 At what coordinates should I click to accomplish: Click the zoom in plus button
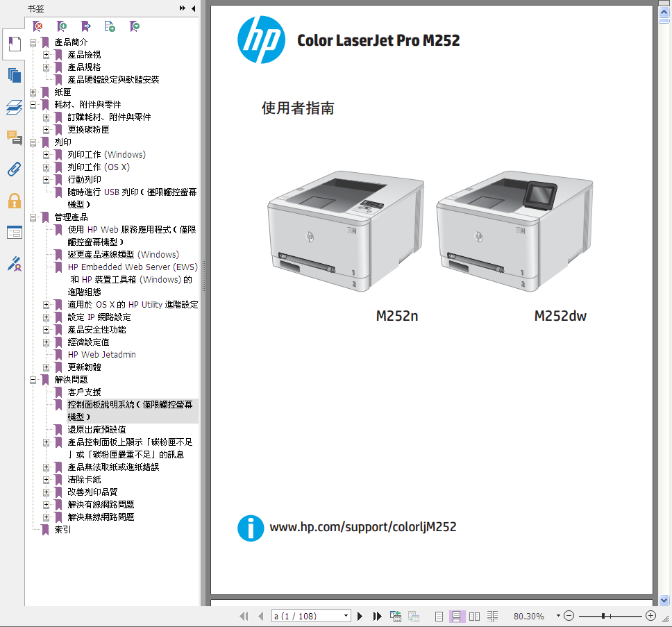(x=650, y=616)
